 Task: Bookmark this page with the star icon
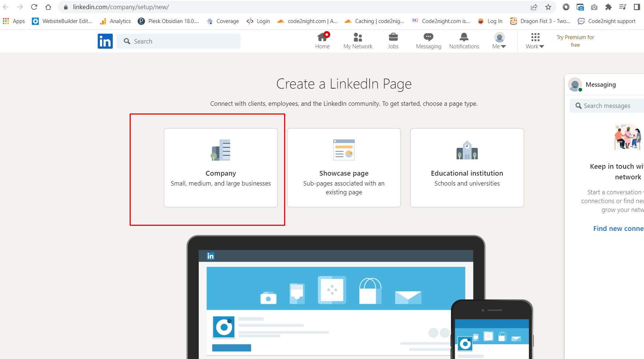pos(548,7)
